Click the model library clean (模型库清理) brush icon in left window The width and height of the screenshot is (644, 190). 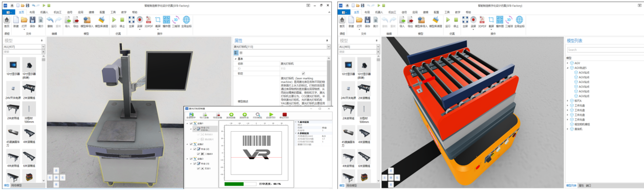[101, 20]
